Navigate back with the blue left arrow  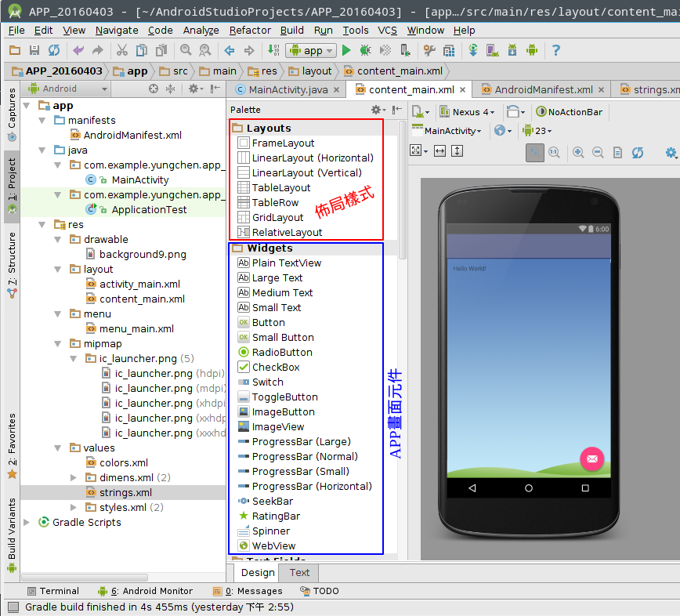[x=230, y=51]
